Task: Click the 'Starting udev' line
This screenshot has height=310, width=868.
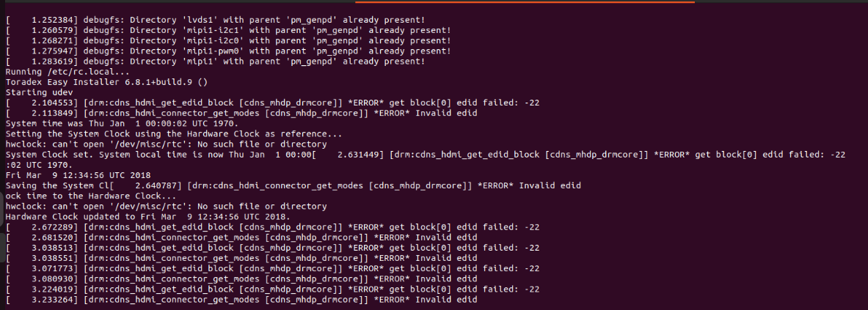Action: click(34, 93)
